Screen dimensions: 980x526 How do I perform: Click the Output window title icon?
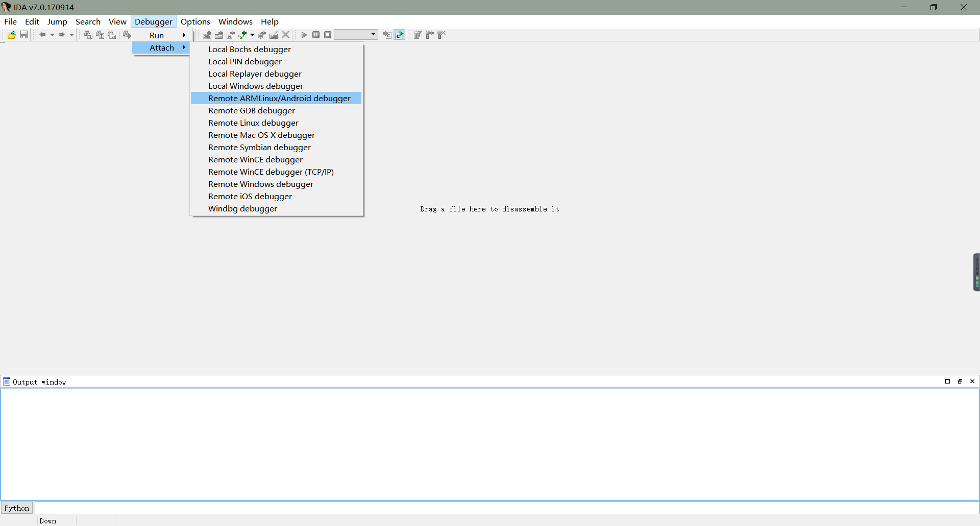tap(7, 382)
